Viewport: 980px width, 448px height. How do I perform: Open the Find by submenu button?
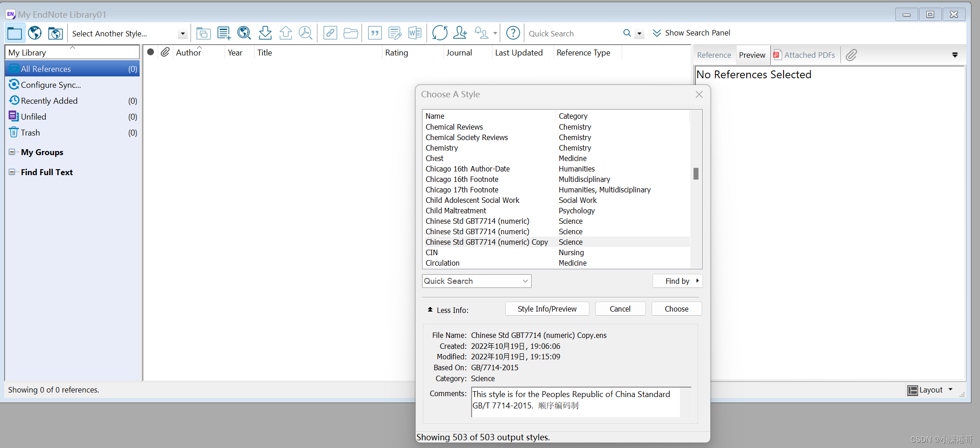(678, 281)
